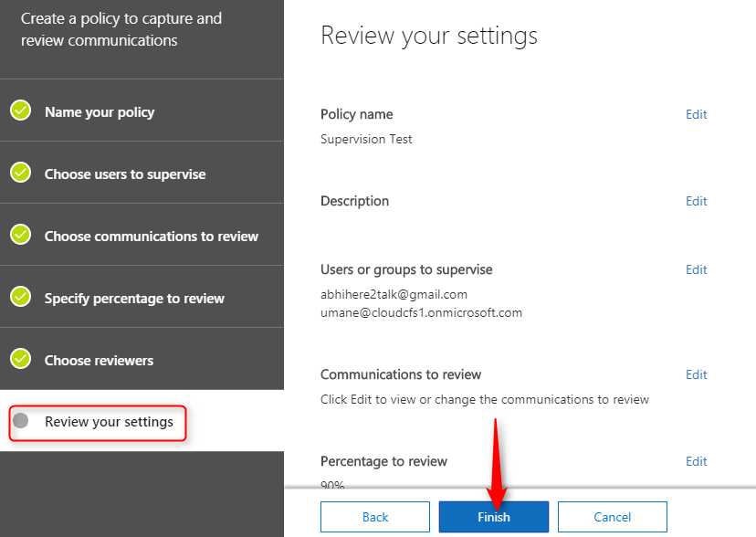Click Finish to create the policy
The height and width of the screenshot is (537, 756).
494,517
